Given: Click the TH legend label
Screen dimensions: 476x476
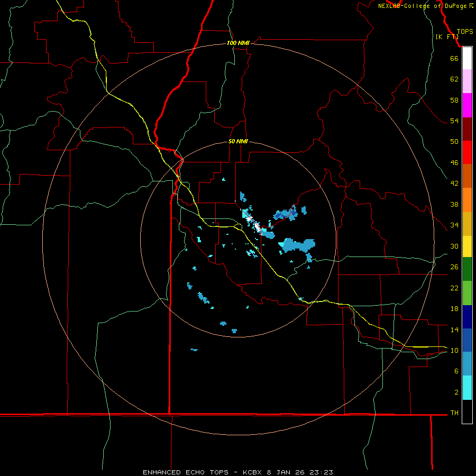Looking at the screenshot, I should [x=454, y=413].
